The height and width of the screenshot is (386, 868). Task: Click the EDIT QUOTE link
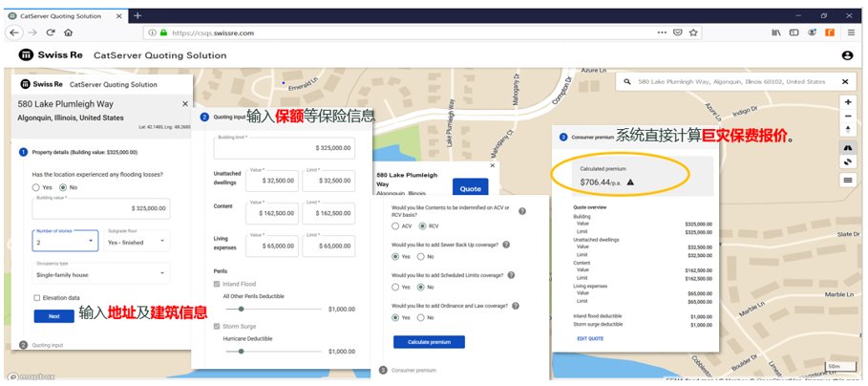click(589, 338)
